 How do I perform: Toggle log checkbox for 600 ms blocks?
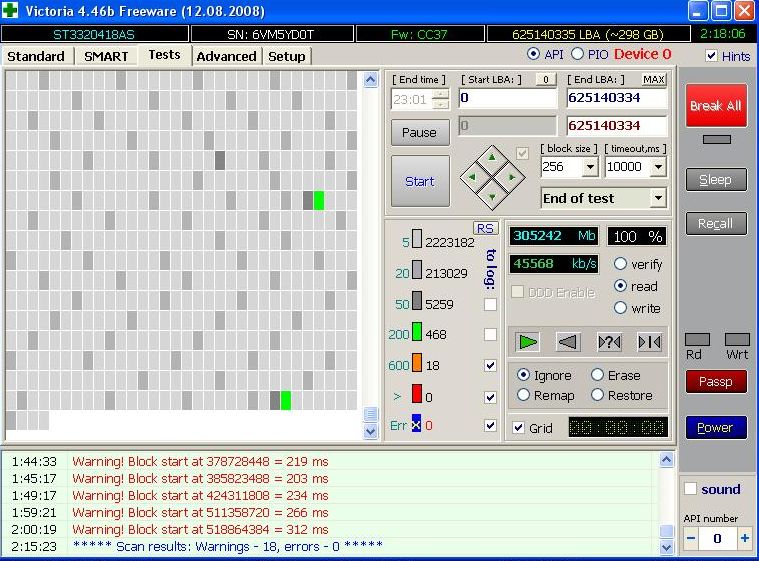[490, 365]
